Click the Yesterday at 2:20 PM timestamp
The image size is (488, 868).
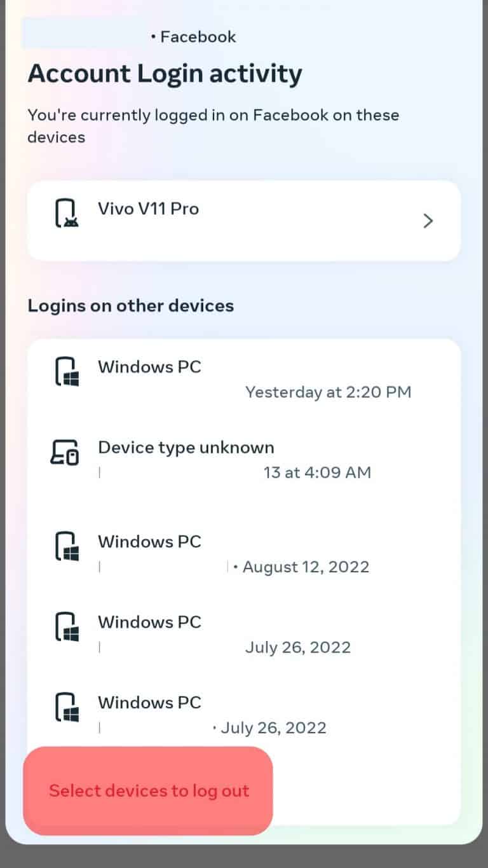pos(328,392)
